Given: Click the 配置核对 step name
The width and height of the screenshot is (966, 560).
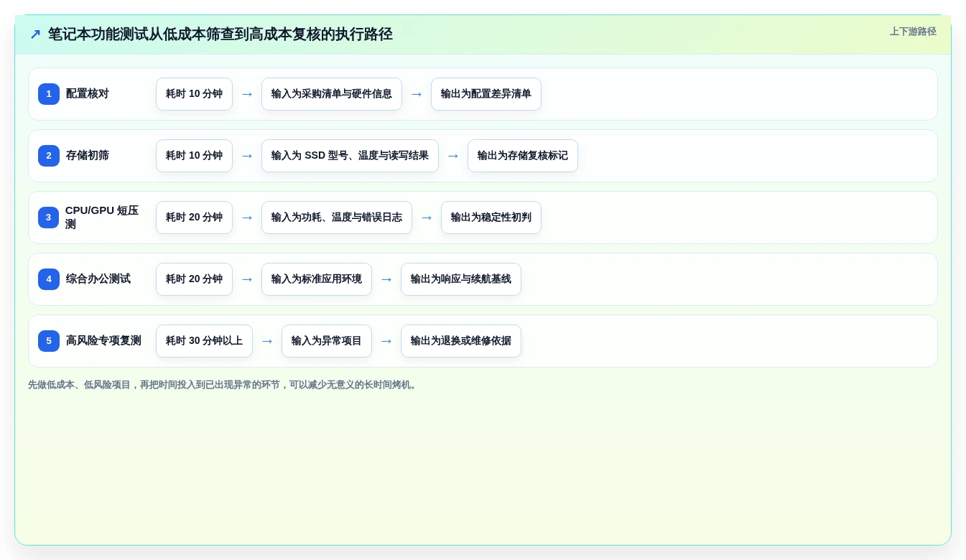Looking at the screenshot, I should click(88, 94).
